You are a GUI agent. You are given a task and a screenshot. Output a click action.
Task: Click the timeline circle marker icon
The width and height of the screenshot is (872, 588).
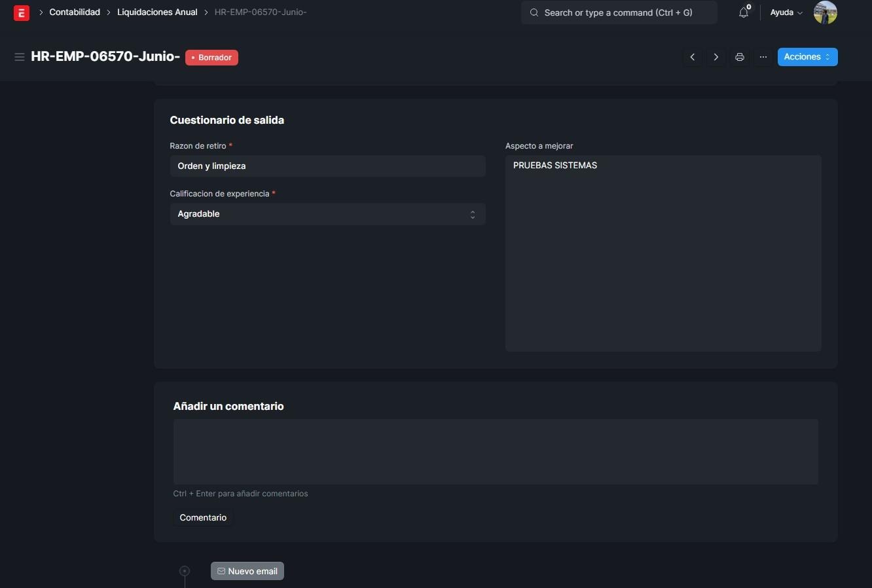click(185, 571)
